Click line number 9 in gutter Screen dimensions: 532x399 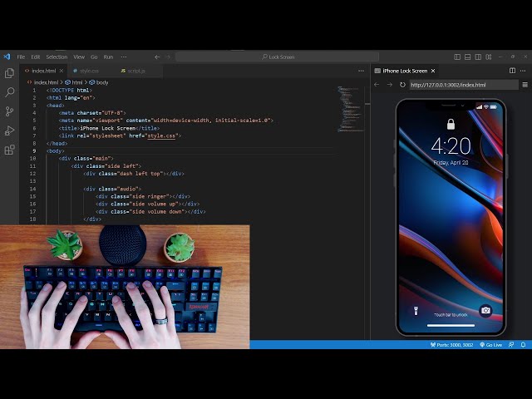(34, 151)
